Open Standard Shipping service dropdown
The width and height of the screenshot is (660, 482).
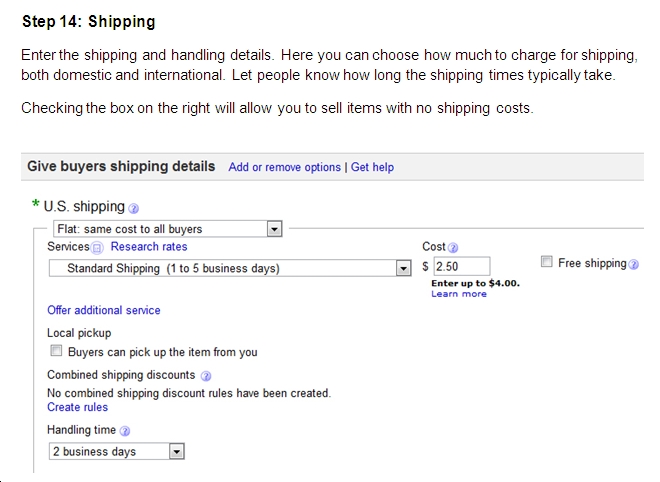(230, 268)
